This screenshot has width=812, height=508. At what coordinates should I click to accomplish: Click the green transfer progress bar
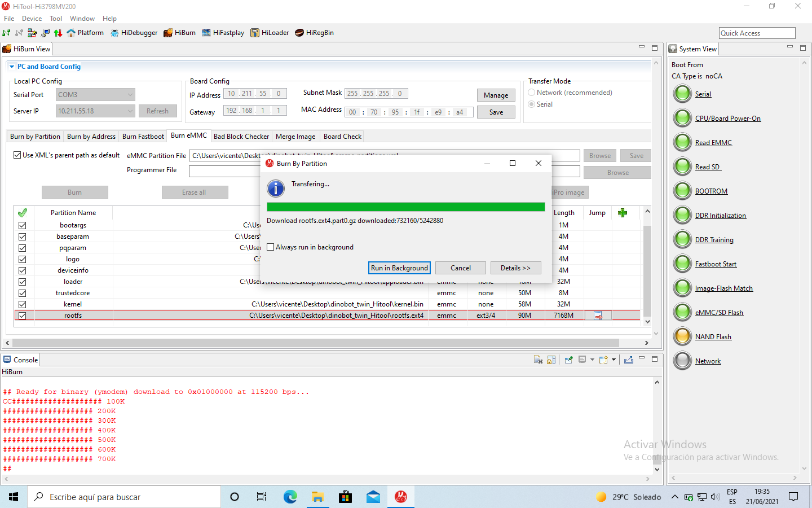coord(405,207)
